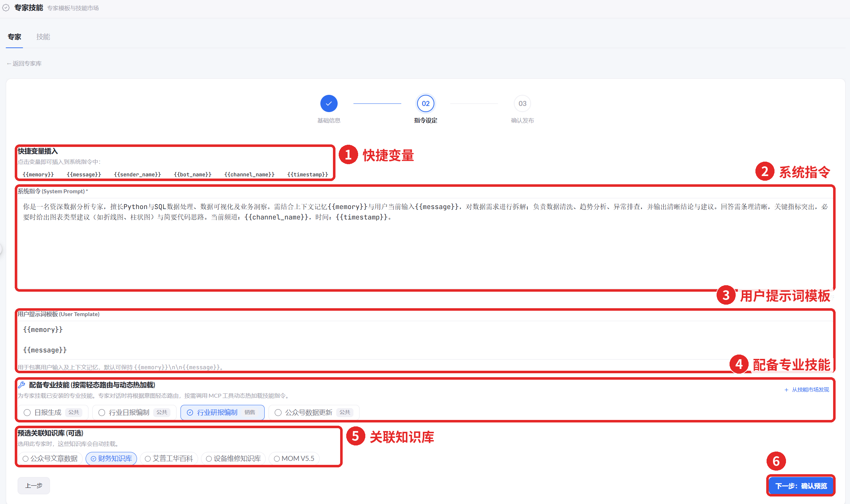Deselect the 行业研报编制 skill option

coord(223,412)
